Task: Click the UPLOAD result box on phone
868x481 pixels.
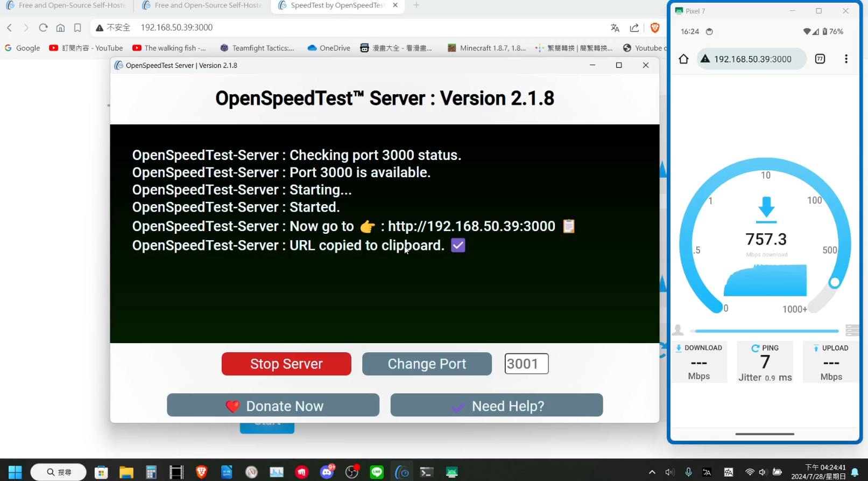Action: pos(831,362)
